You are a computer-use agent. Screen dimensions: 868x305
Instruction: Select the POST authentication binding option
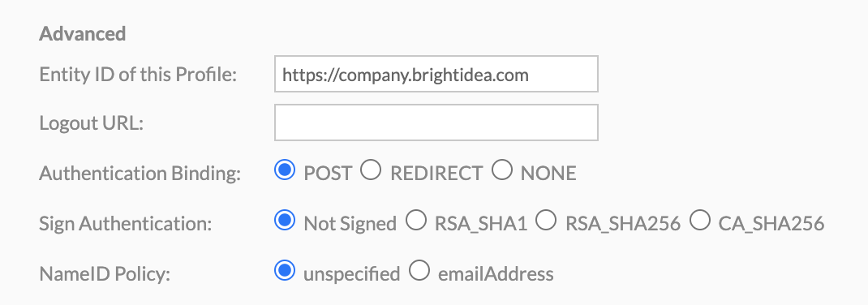285,170
